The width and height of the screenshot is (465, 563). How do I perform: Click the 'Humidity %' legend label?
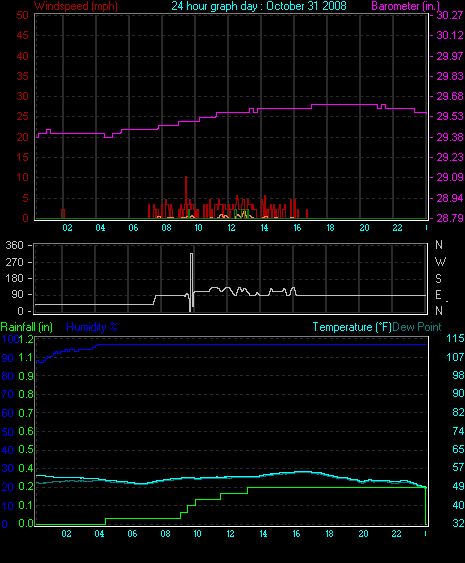92,327
